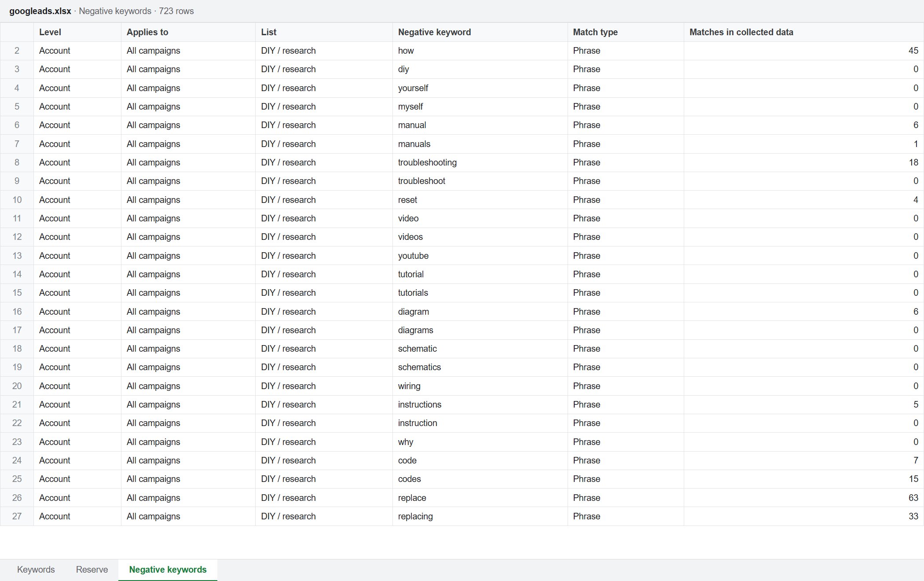Click match count 63 for 'replace'
Image resolution: width=924 pixels, height=581 pixels.
coord(804,498)
